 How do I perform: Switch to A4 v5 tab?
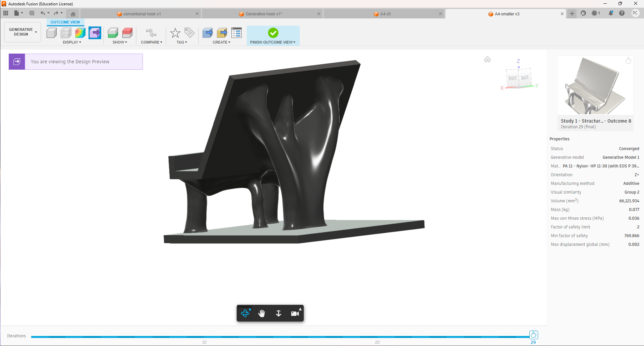[x=382, y=14]
